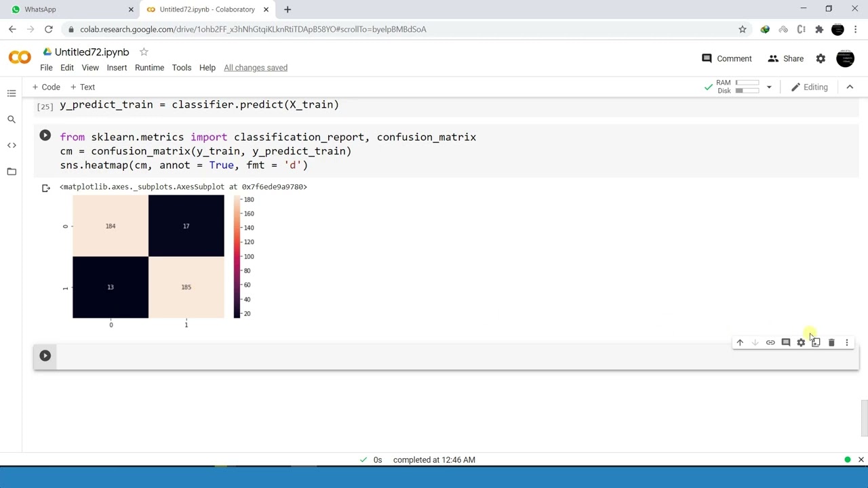Screen dimensions: 868x488
Task: Click the All changes saved link
Action: click(256, 68)
